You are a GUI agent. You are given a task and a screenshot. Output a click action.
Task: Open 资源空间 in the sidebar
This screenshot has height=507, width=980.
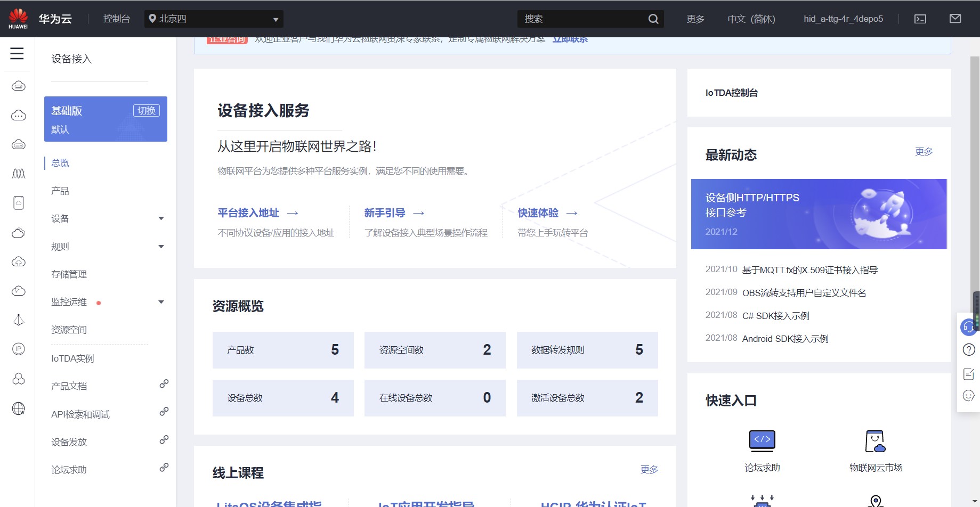[x=69, y=330]
